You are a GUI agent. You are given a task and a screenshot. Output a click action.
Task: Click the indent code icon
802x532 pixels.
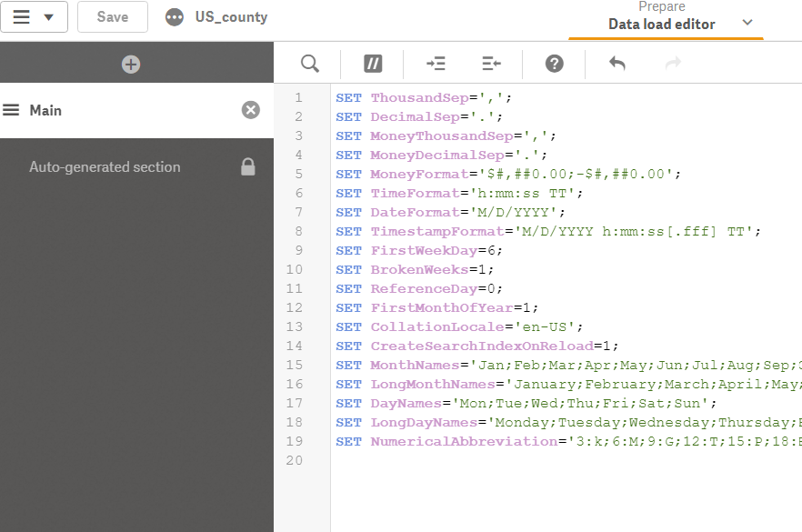click(x=436, y=64)
